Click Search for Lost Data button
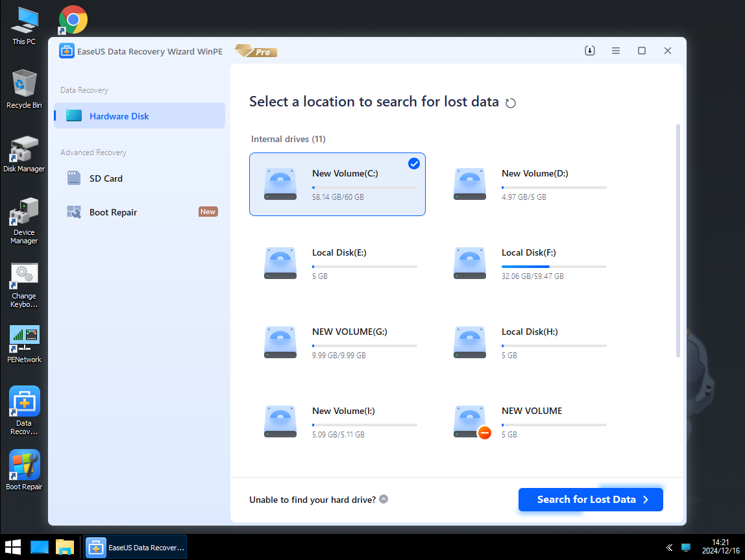This screenshot has height=560, width=745. tap(591, 499)
